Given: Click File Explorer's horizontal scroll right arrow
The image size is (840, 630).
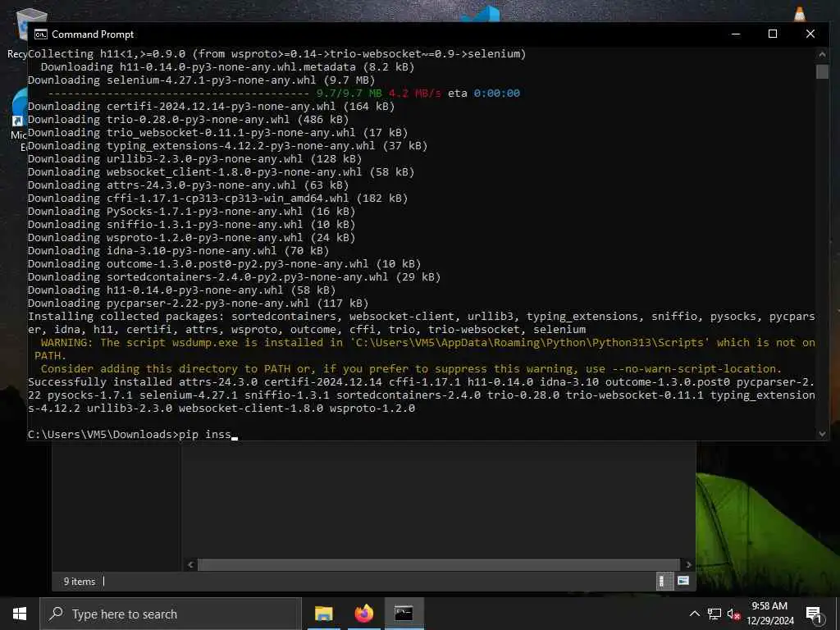Looking at the screenshot, I should point(688,564).
